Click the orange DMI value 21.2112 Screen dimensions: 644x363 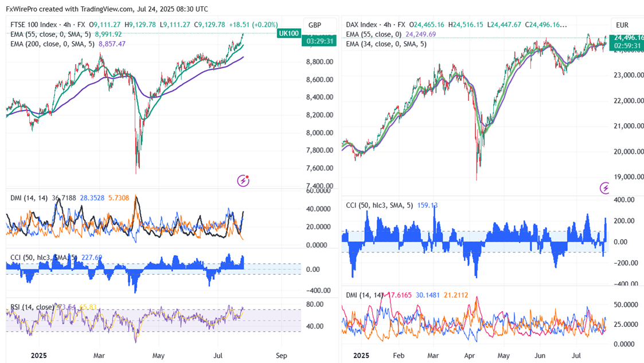[x=456, y=295]
